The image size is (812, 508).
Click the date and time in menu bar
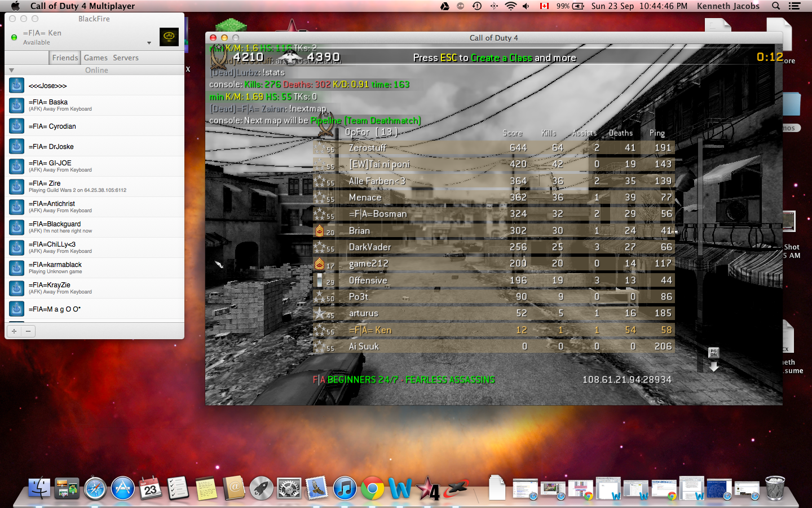click(639, 6)
